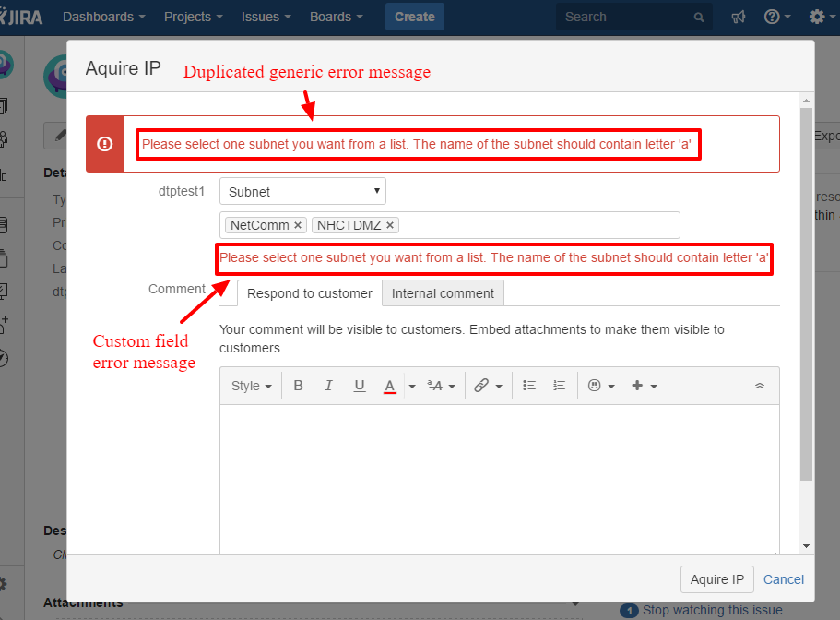Remove the NetComm tag from field
Screen dimensions: 840x620
coord(298,225)
